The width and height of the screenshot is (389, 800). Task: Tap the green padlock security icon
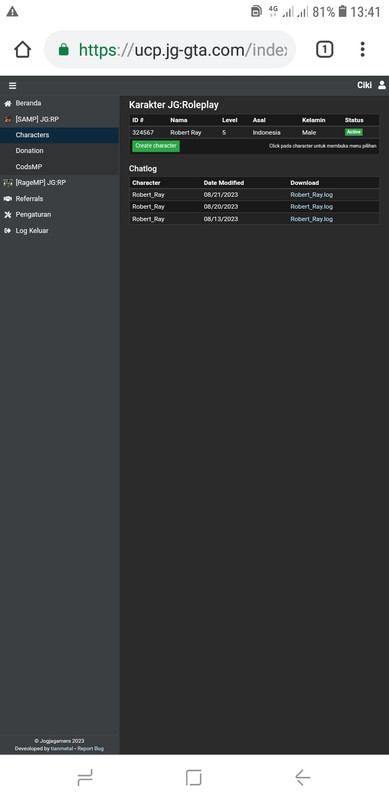pyautogui.click(x=63, y=49)
